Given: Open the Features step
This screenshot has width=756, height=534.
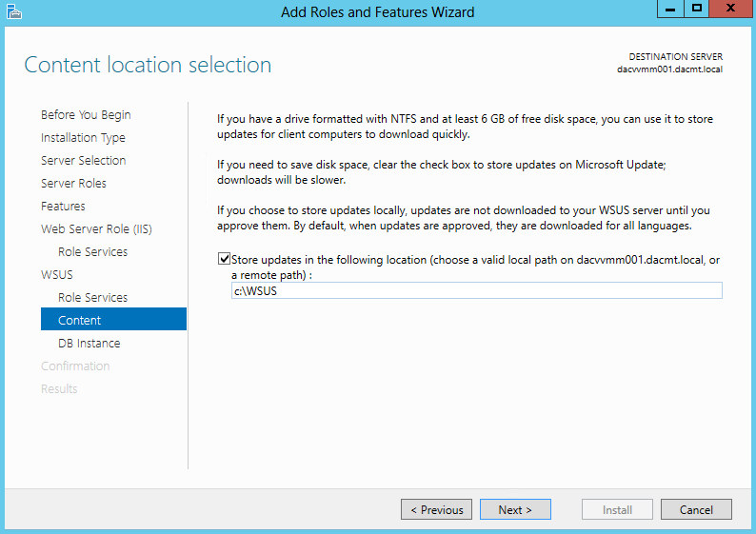Looking at the screenshot, I should [x=63, y=207].
